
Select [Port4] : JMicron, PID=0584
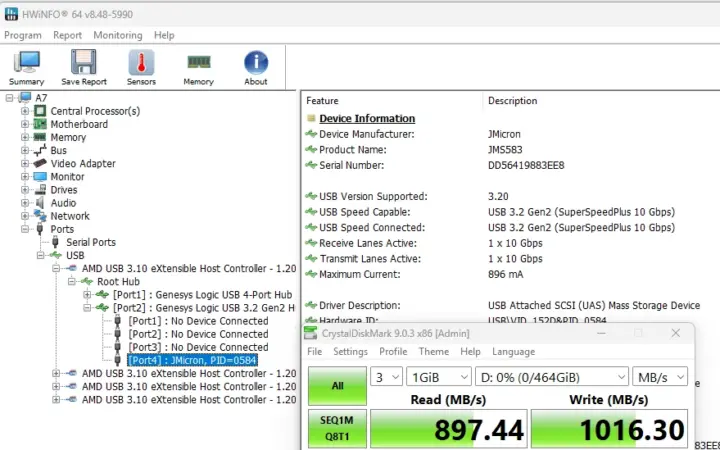pyautogui.click(x=192, y=360)
